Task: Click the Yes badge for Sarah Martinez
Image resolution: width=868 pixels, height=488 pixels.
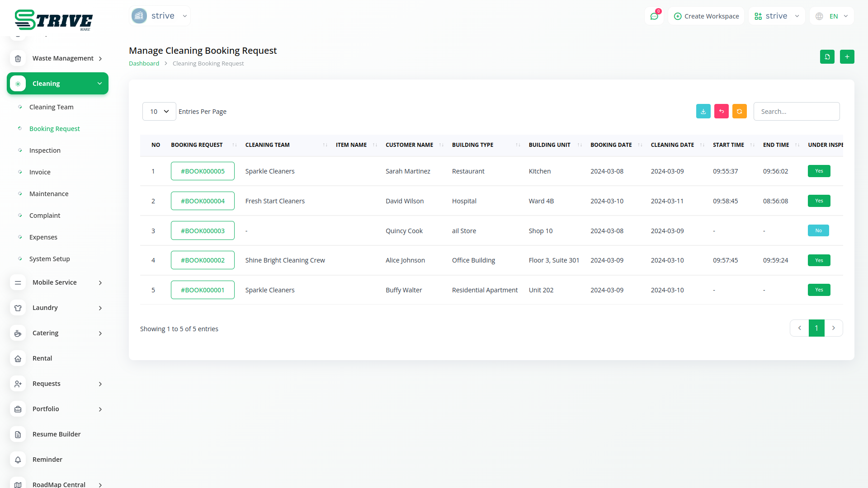Action: pos(819,171)
